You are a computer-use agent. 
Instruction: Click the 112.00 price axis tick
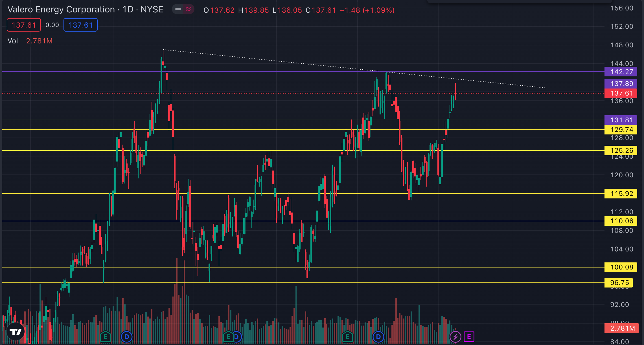tap(622, 212)
